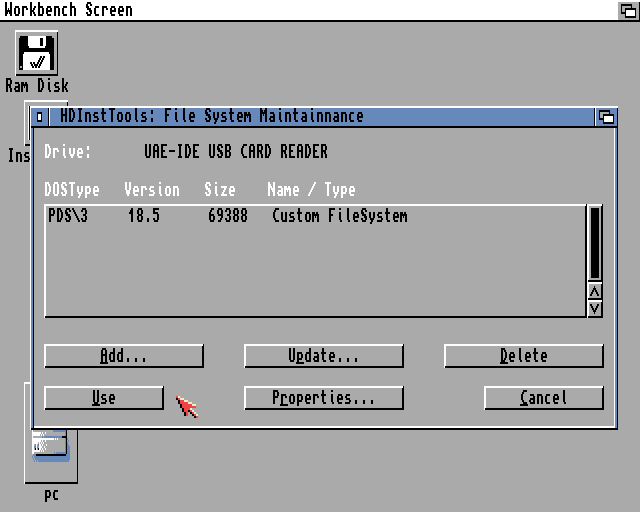The image size is (640, 512).
Task: Open the Update... dialog
Action: (x=323, y=356)
